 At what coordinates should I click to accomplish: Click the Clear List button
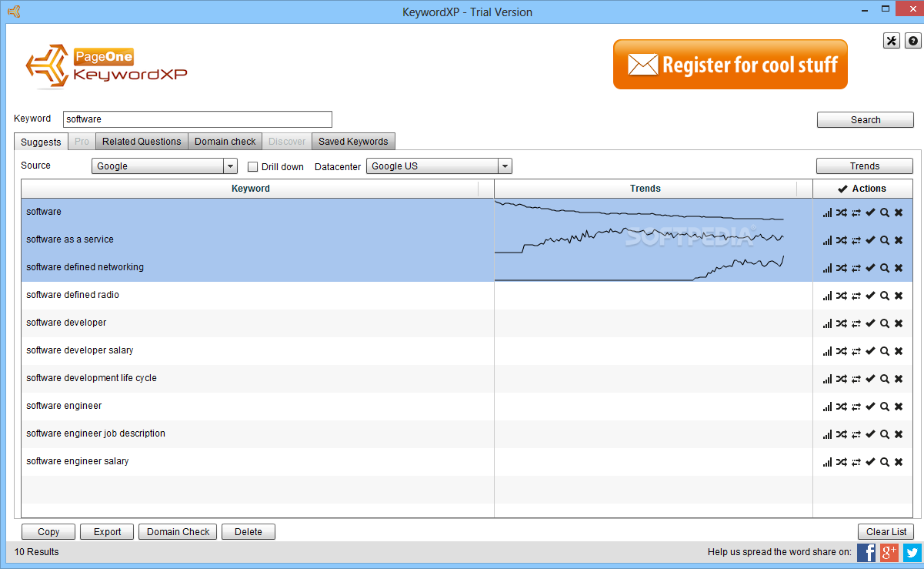[886, 532]
